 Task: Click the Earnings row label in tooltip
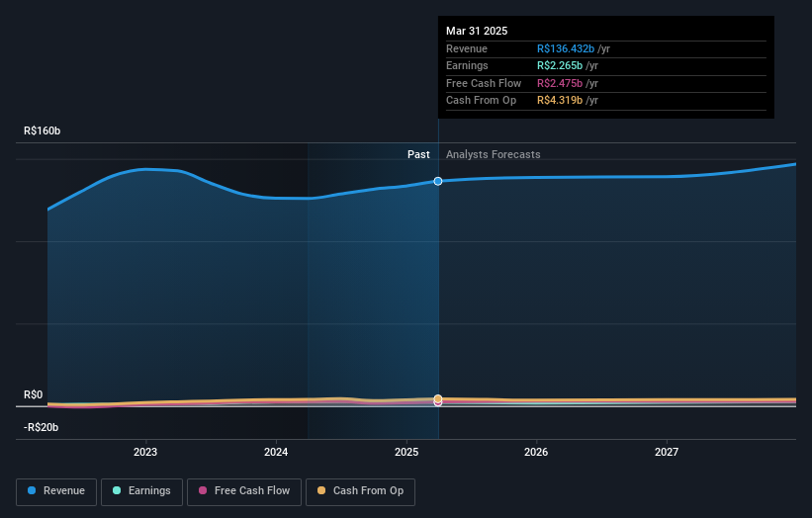(467, 65)
